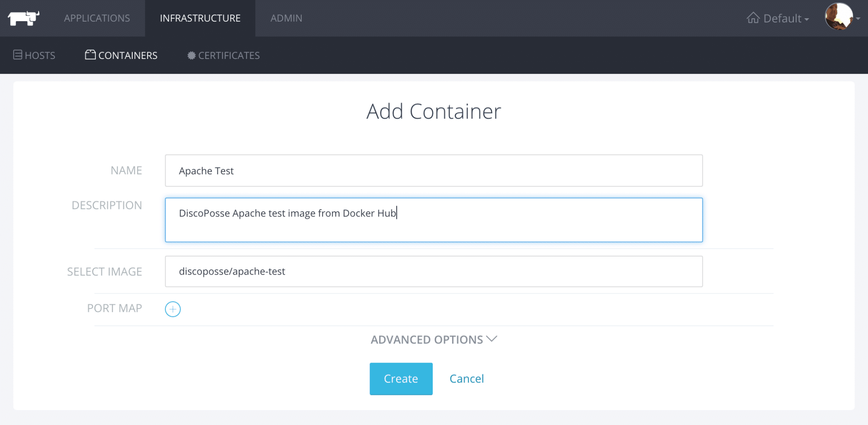Screen dimensions: 868x425
Task: Focus the Select Image input field
Action: tap(434, 271)
